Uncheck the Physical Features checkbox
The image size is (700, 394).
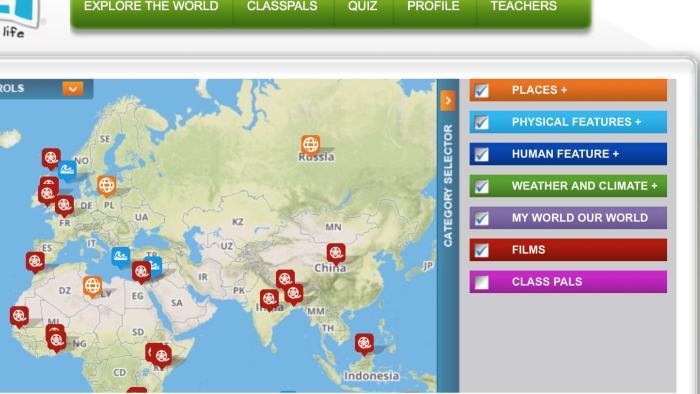(481, 122)
